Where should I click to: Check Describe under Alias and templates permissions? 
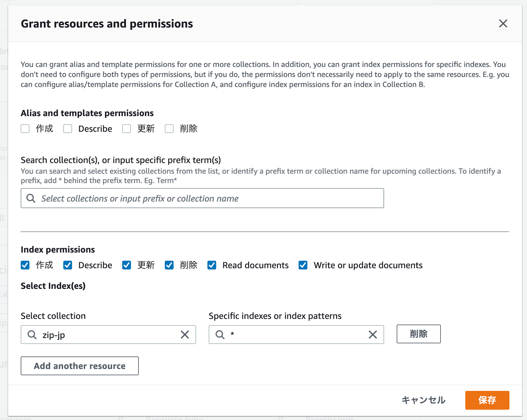pyautogui.click(x=68, y=128)
